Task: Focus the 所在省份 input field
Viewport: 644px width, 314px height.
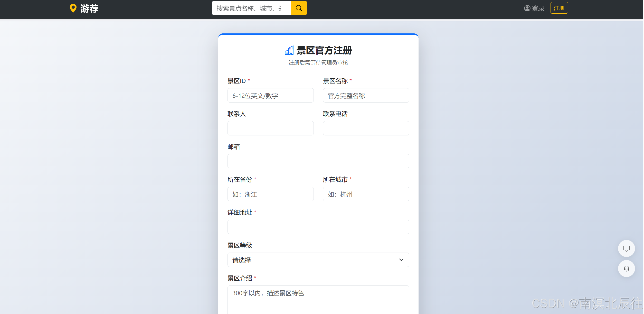Action: tap(270, 194)
